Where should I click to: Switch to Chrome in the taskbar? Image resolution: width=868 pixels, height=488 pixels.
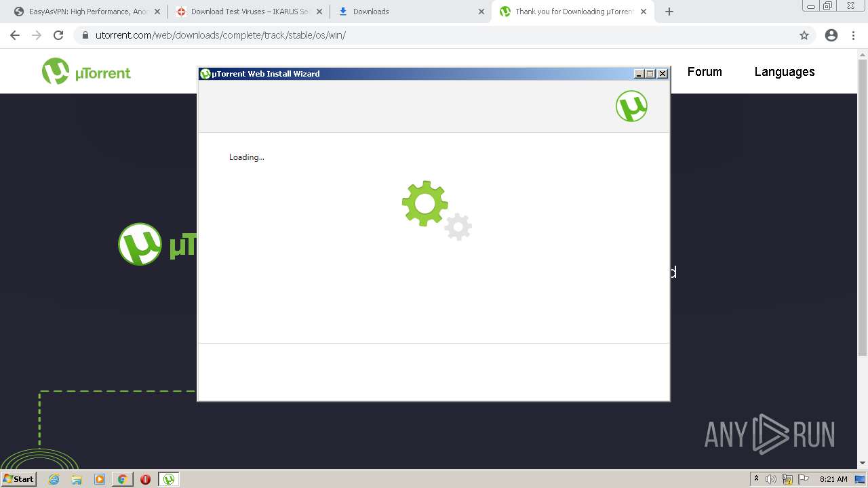[x=122, y=479]
